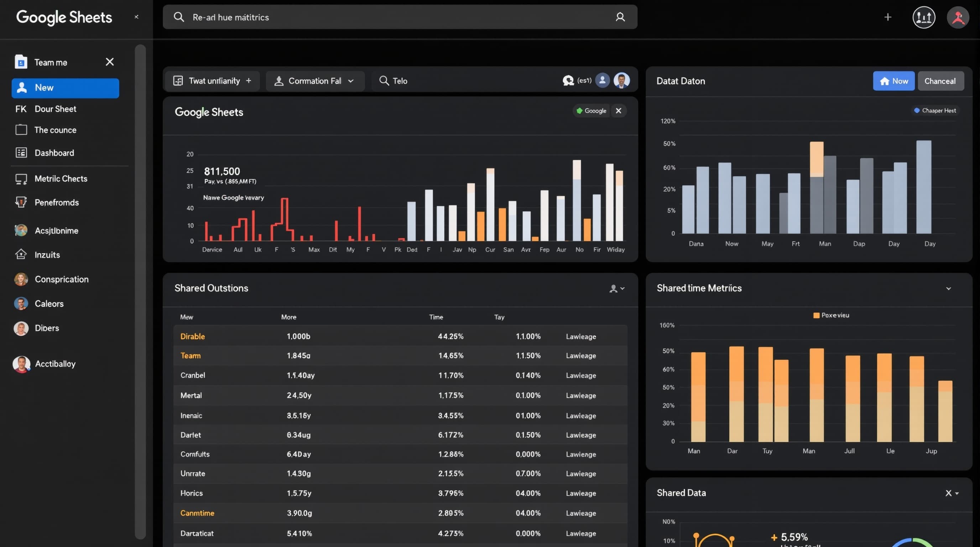Click 6.4Day in Cornfults row
Viewport: 980px width, 547px height.
click(x=299, y=454)
